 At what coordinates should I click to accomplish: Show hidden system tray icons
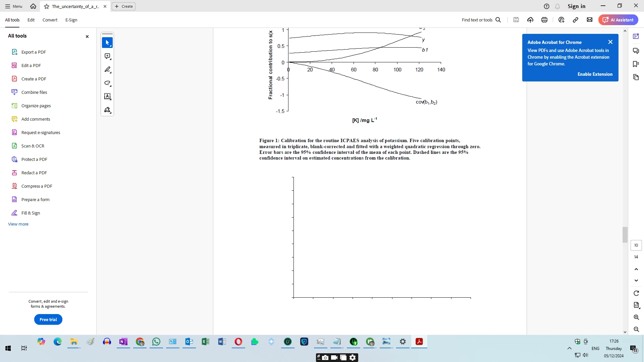point(570,348)
